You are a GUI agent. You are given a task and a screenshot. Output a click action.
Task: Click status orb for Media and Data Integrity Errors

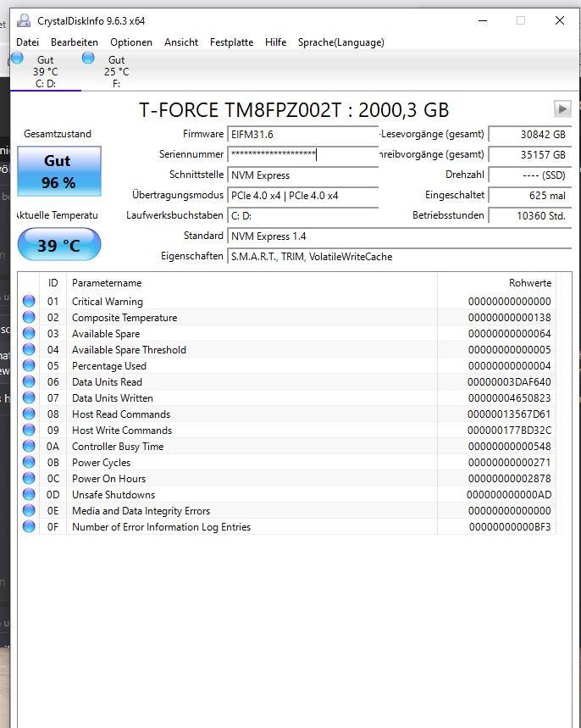click(x=29, y=510)
